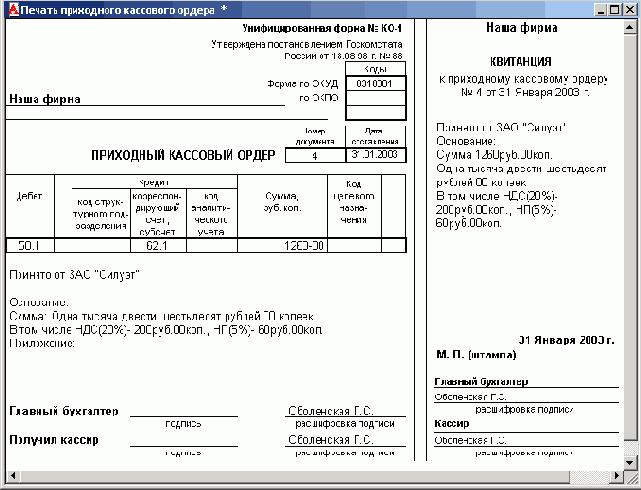Click the vertical scrollbar up arrow
641x490 pixels.
(629, 27)
